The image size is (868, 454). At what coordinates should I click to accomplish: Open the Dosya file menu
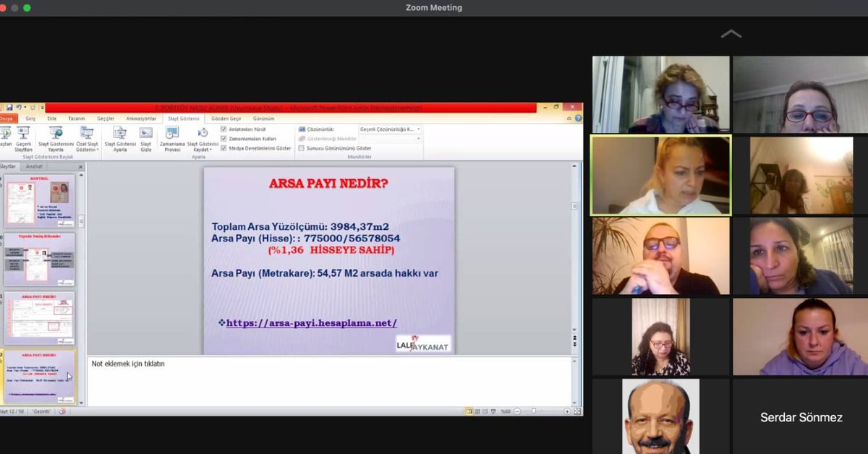tap(6, 119)
